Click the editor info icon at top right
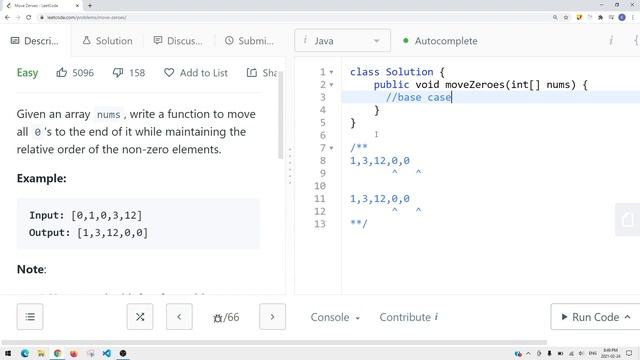Viewport: 640px width, 360px height. point(611,40)
